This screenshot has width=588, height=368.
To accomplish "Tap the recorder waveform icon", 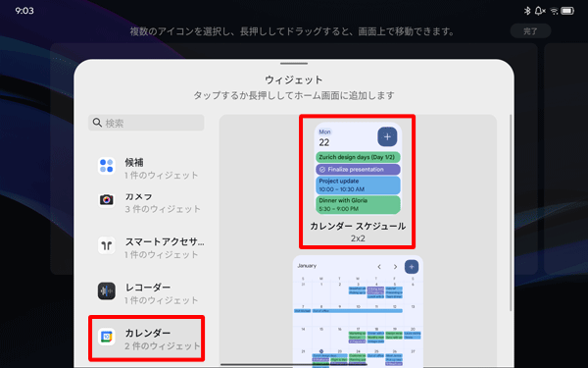I will (x=107, y=291).
